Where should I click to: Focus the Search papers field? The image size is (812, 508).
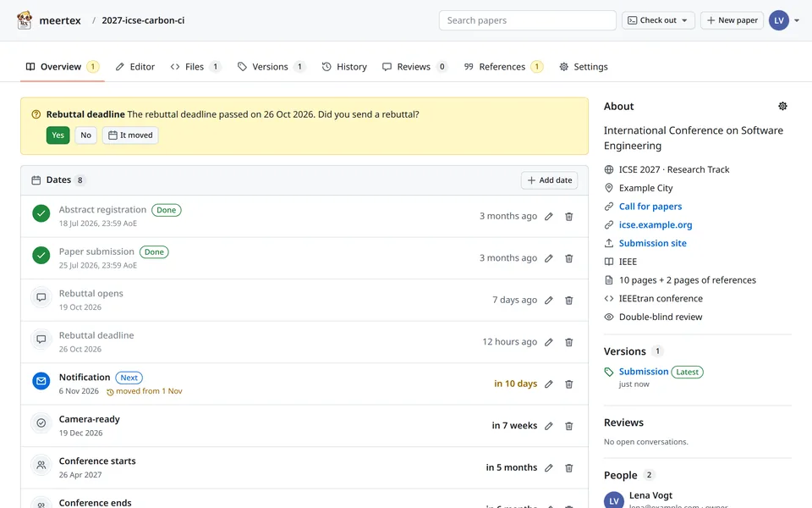pos(528,20)
